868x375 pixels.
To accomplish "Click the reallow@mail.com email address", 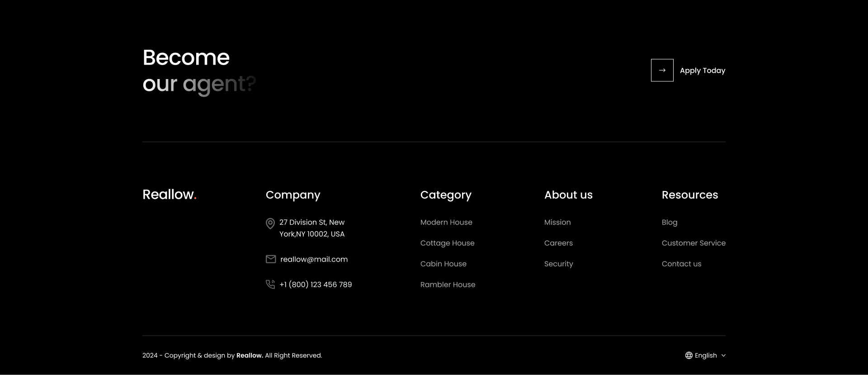I will click(314, 259).
